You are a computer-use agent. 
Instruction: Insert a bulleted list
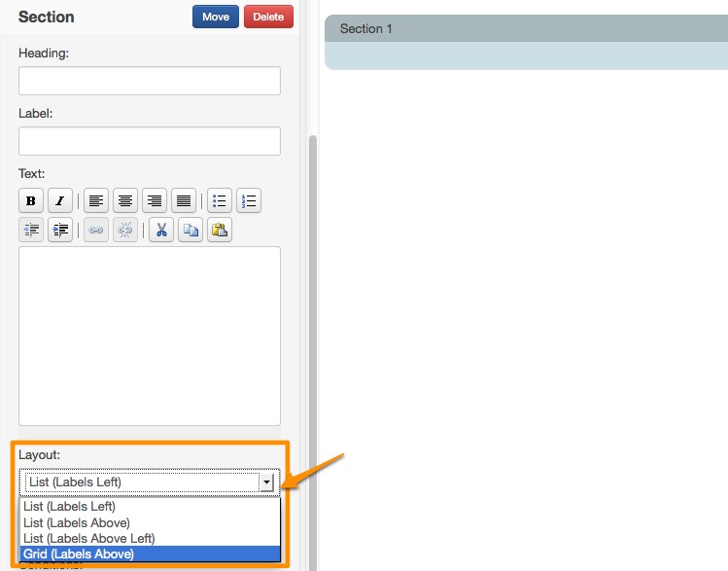point(220,201)
